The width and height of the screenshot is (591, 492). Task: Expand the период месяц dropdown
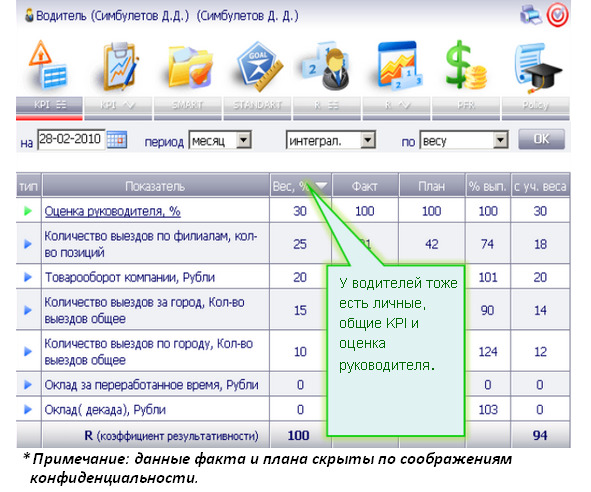pyautogui.click(x=244, y=140)
